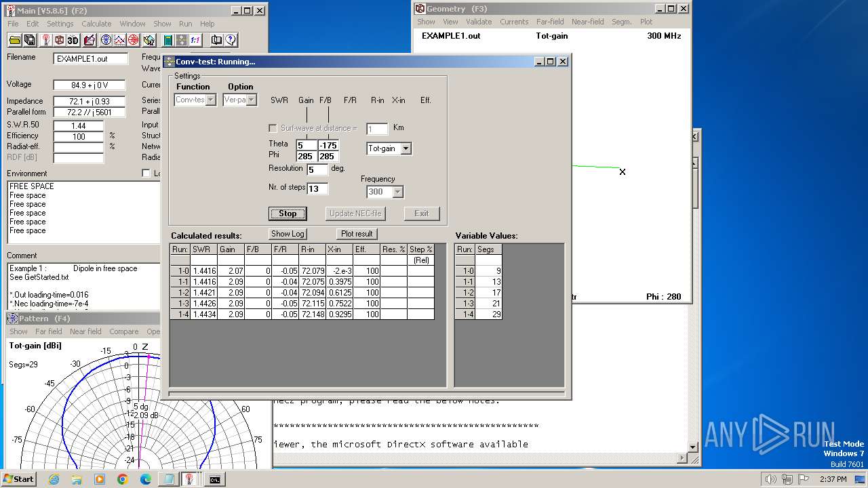Toggle the Surf-wave at distance checkbox
868x488 pixels.
pos(273,128)
